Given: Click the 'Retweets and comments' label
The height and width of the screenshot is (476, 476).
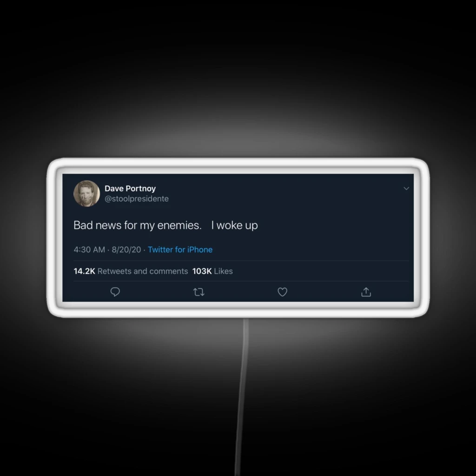Looking at the screenshot, I should (143, 271).
